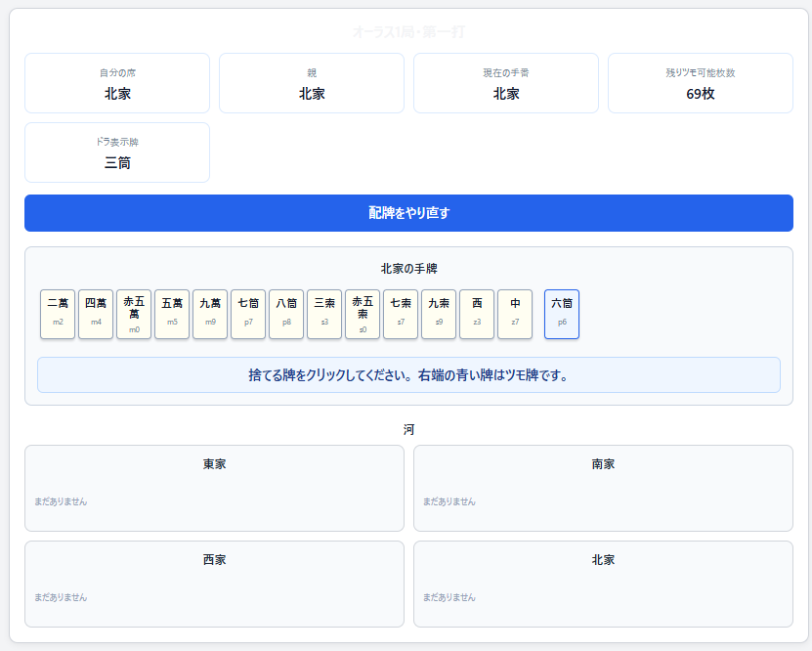The image size is (812, 651).
Task: Click the 河 discard pond heading
Action: pos(409,429)
